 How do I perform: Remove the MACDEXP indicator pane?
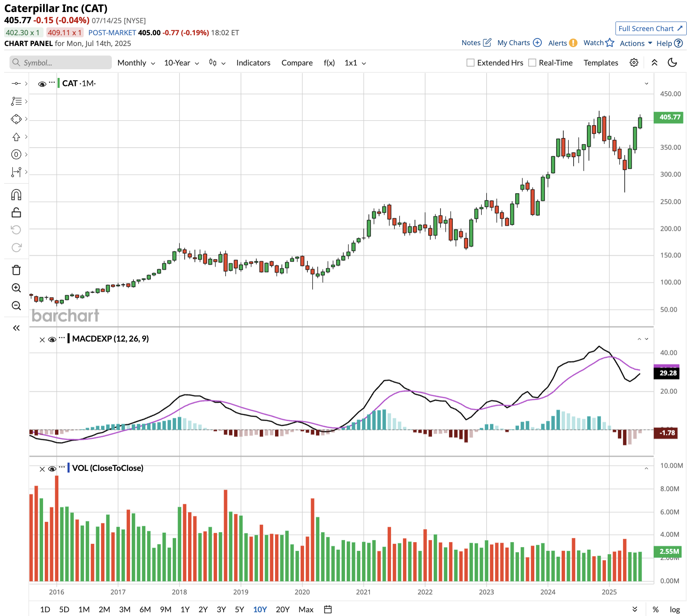[x=42, y=340]
